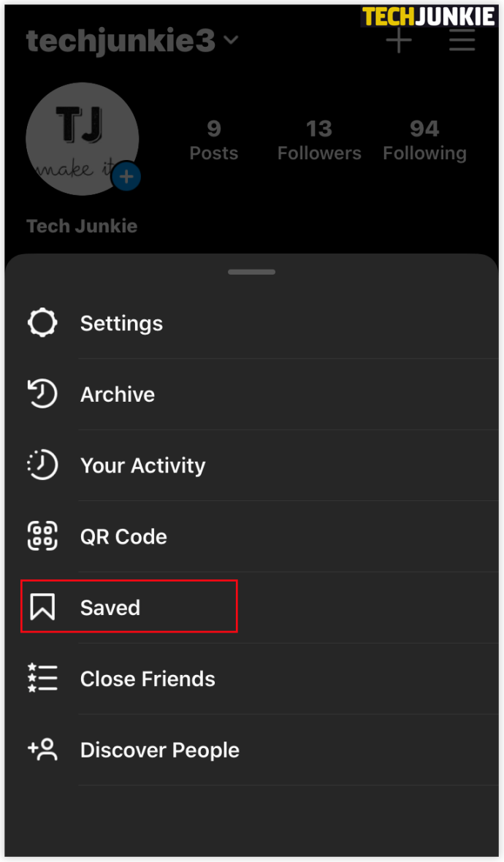Tap the Saved bookmark icon

[x=42, y=607]
